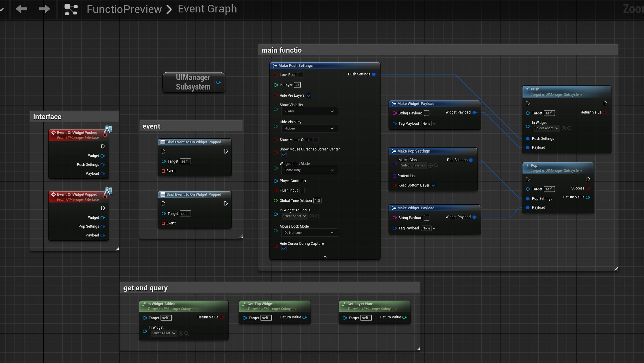The width and height of the screenshot is (644, 363).
Task: Click exec input pin of first Bind Event node
Action: (163, 151)
